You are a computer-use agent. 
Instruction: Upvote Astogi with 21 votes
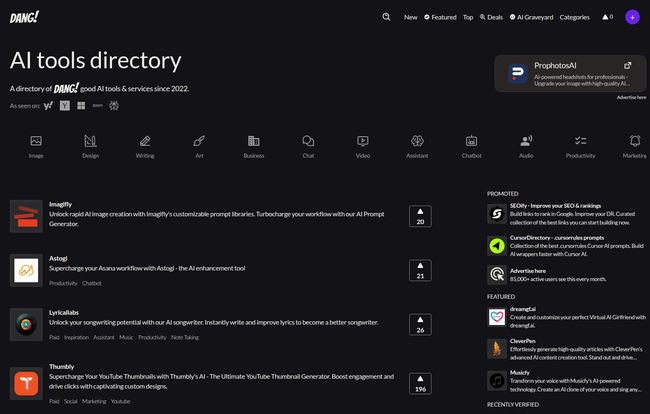tap(420, 270)
